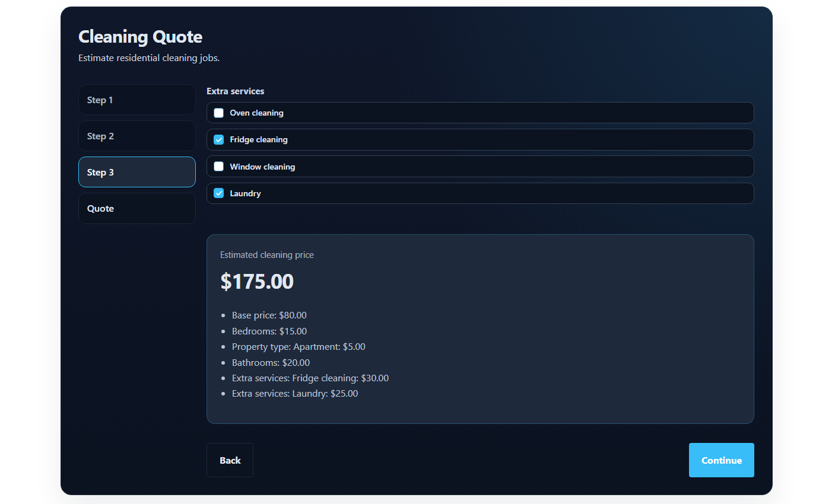Click 'Estimate residential cleaning jobs.' subtitle
The height and width of the screenshot is (504, 835).
point(149,58)
